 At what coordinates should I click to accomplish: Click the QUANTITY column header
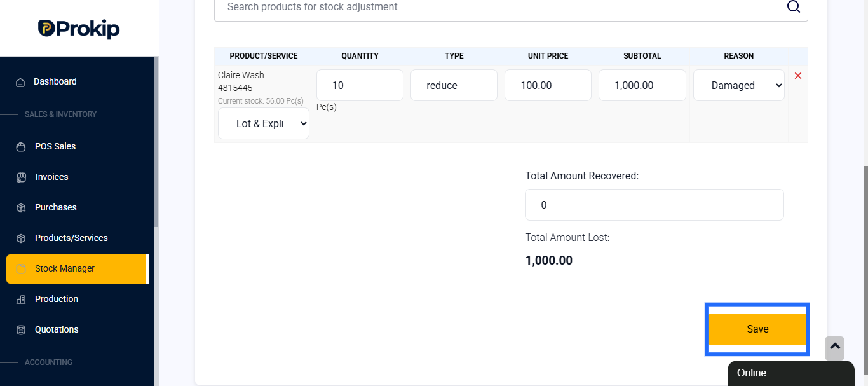click(x=360, y=56)
